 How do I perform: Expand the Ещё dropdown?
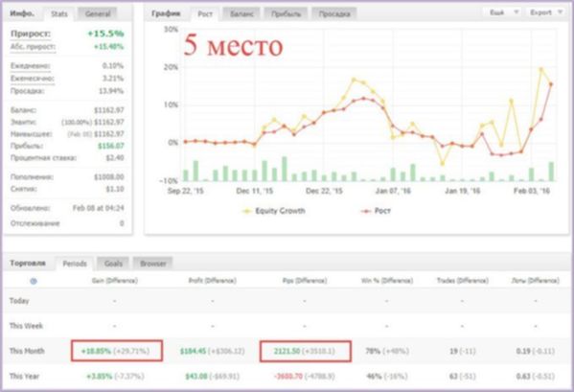pos(504,12)
